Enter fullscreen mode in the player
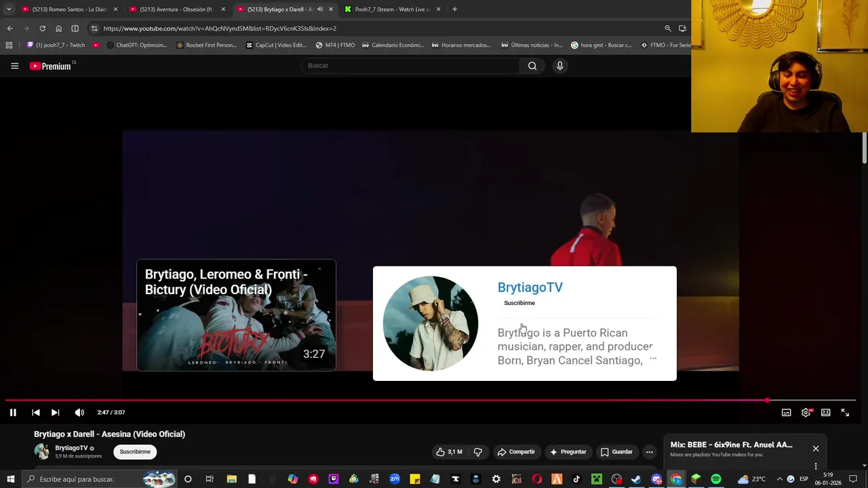 [845, 412]
